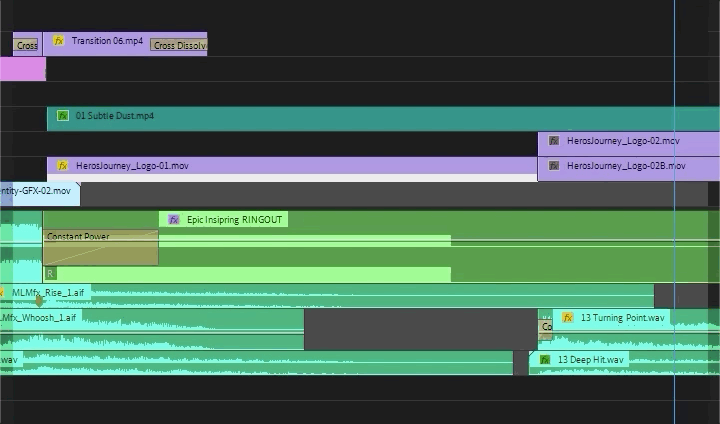720x424 pixels.
Task: Click the fx badge on 01 Subtle Dust.mp4
Action: (62, 115)
